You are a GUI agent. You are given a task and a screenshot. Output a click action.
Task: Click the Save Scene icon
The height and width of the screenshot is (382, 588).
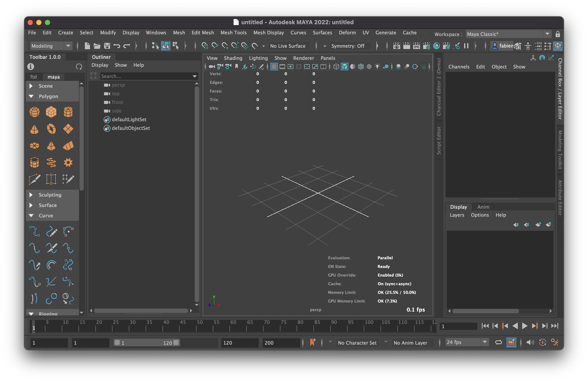tap(107, 46)
